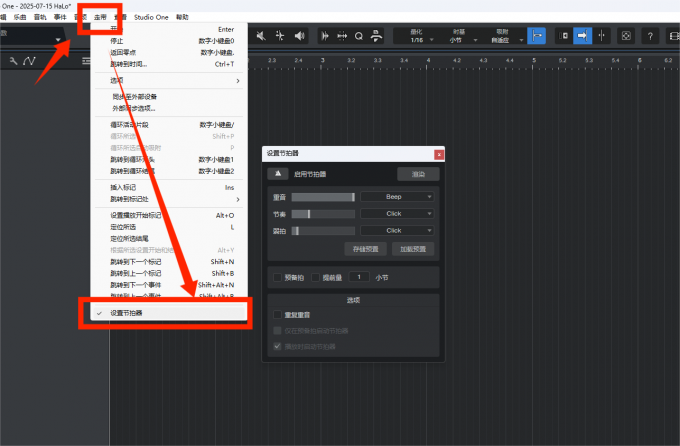Screen dimensions: 680x446
Task: Click the magnifier Q icon in toolbar
Action: coord(359,36)
